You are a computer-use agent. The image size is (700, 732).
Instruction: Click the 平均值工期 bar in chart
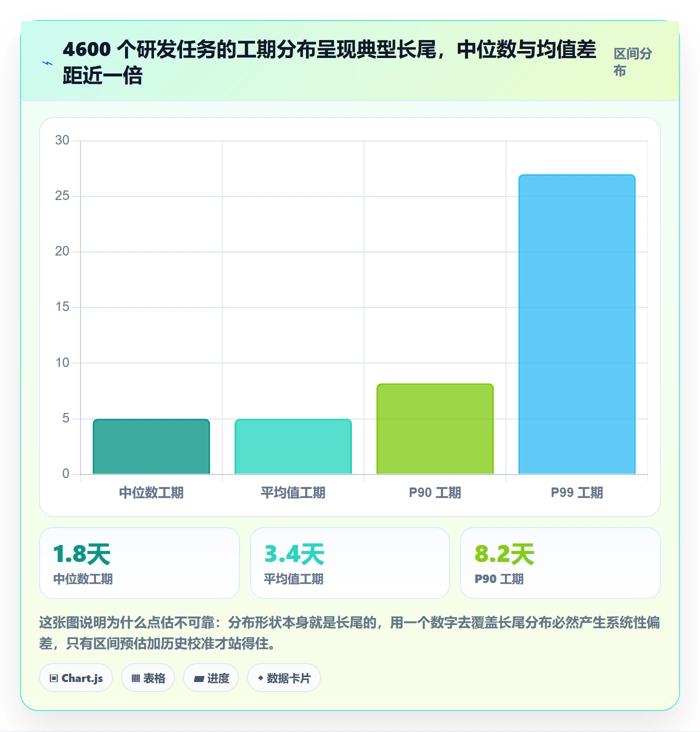(293, 446)
